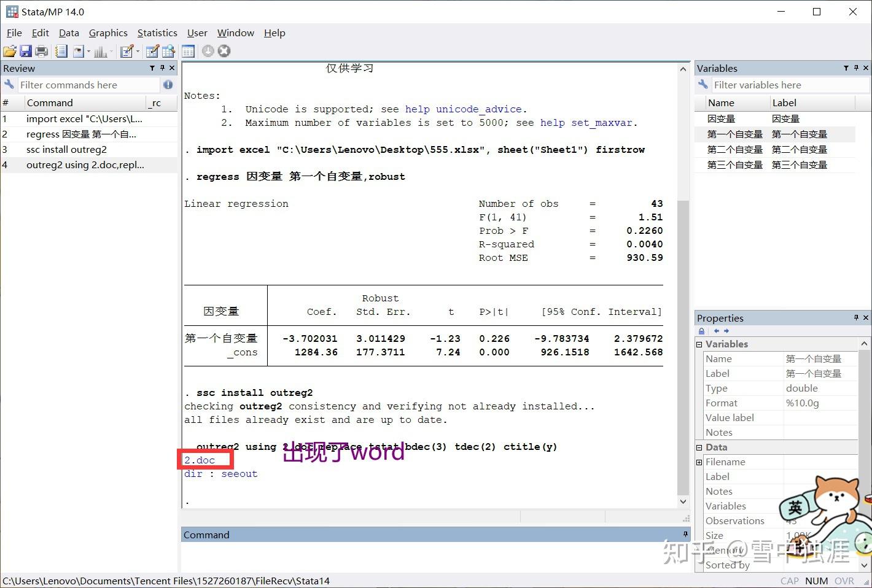Toggle the filter funnel on Variables panel

pos(846,68)
